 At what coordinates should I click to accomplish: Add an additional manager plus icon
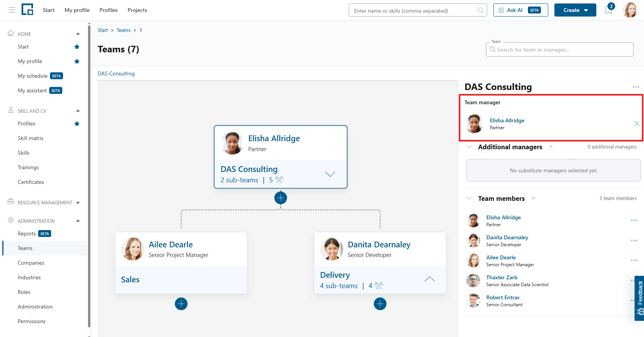(551, 147)
